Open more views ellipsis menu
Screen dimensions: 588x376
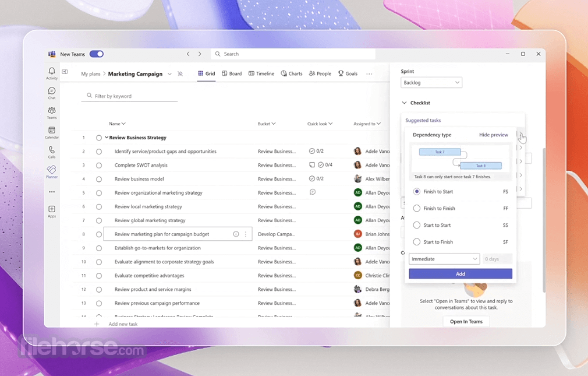369,73
